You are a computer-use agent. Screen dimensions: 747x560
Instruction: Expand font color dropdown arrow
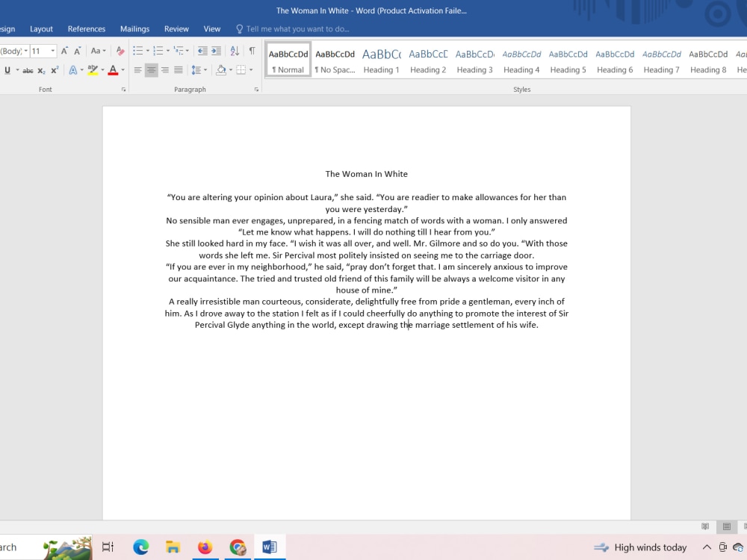click(123, 70)
